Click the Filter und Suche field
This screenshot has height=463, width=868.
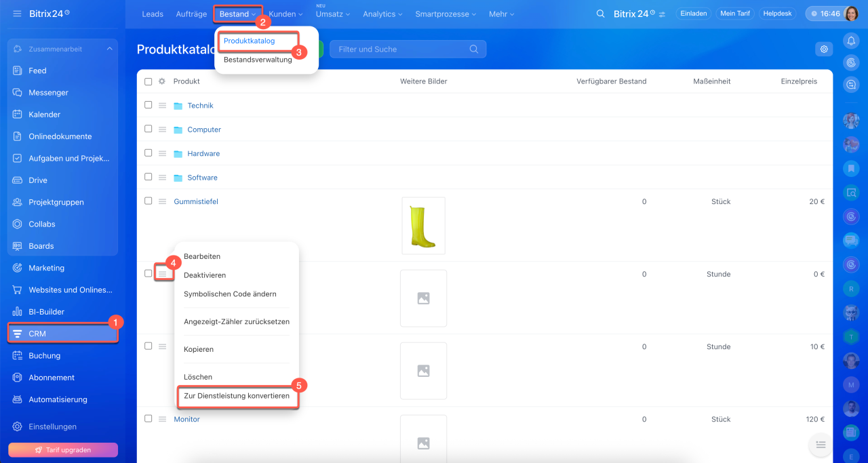coord(400,49)
